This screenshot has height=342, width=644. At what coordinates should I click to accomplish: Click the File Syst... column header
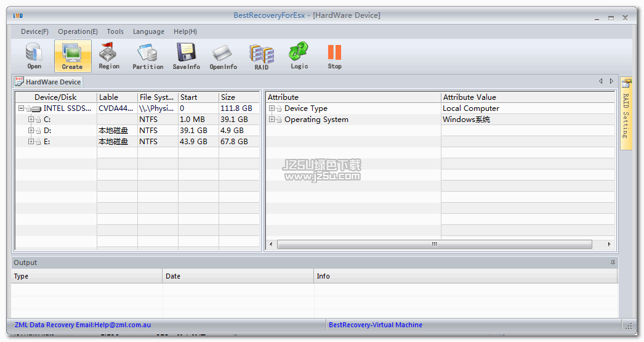pos(158,97)
